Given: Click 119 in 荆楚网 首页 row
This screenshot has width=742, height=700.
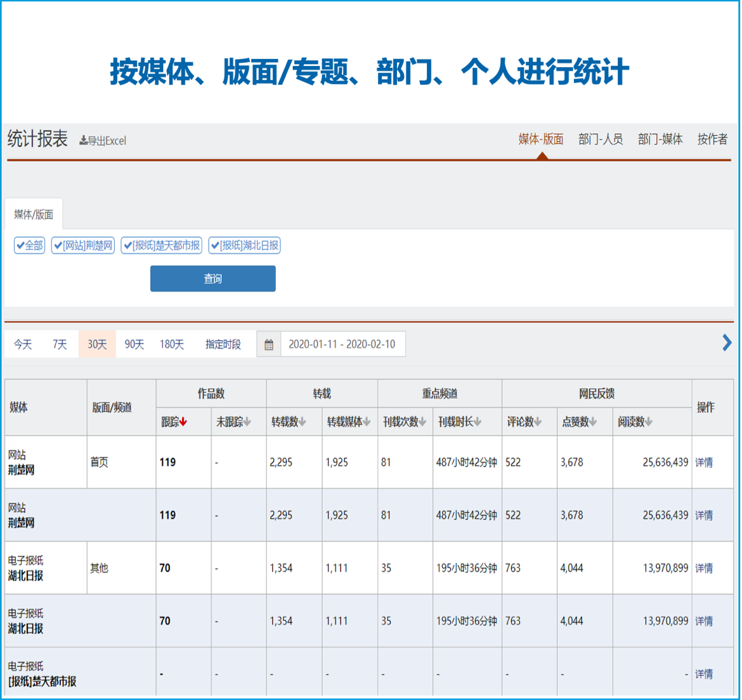Looking at the screenshot, I should tap(167, 463).
